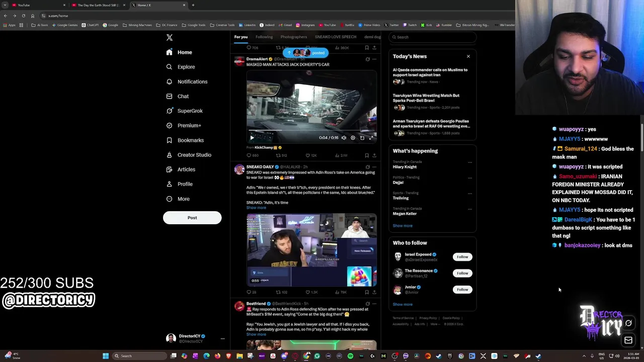Open more options on DramaAlert post
The height and width of the screenshot is (362, 644).
tap(374, 59)
